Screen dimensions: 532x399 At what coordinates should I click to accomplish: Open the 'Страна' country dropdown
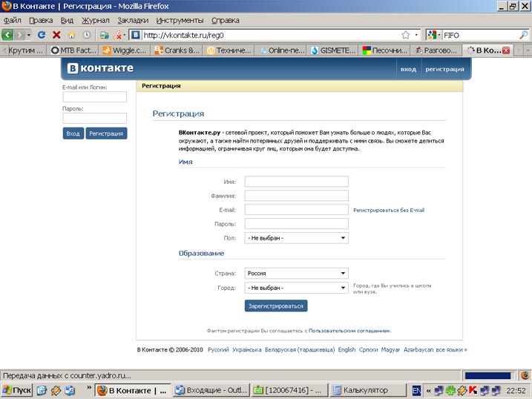click(x=297, y=273)
